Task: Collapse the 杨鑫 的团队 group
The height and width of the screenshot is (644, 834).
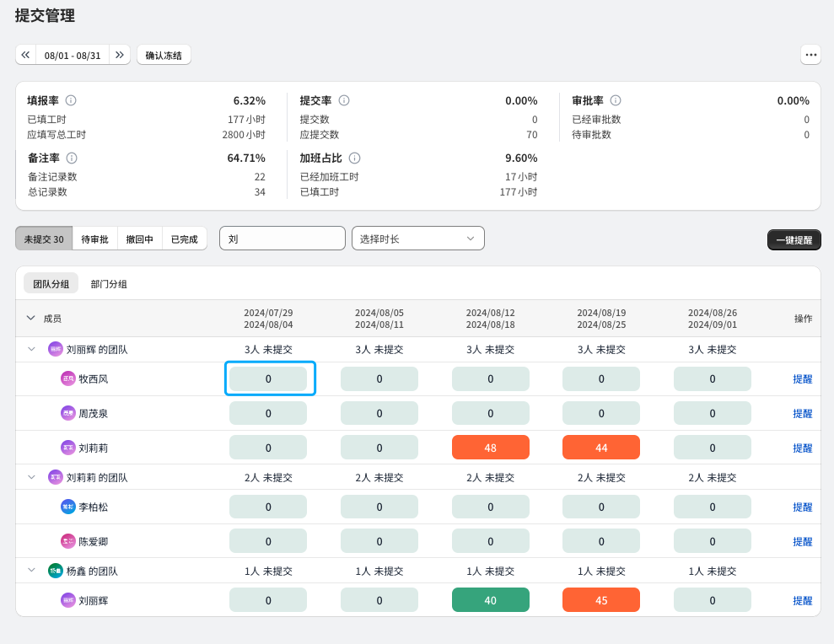Action: pyautogui.click(x=31, y=571)
